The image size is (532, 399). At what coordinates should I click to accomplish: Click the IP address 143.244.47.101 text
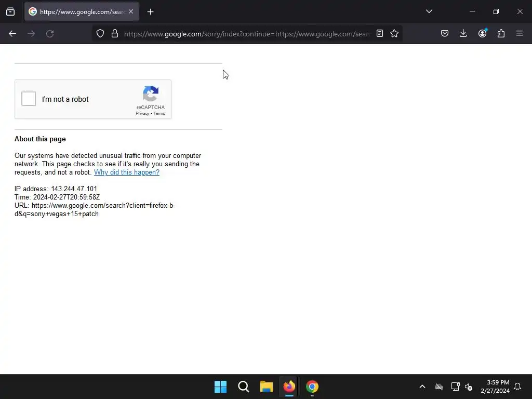[x=56, y=189]
